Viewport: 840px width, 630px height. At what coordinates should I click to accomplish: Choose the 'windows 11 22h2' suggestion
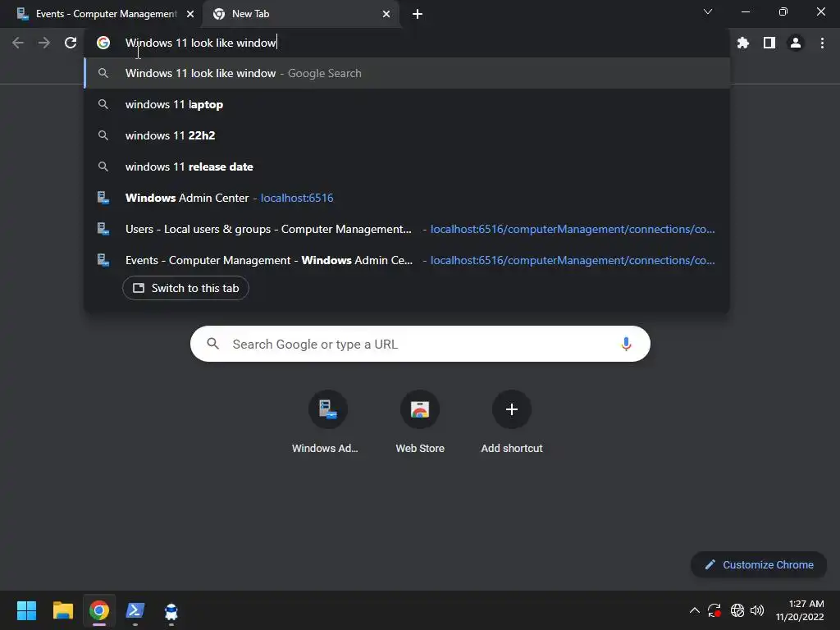(407, 135)
